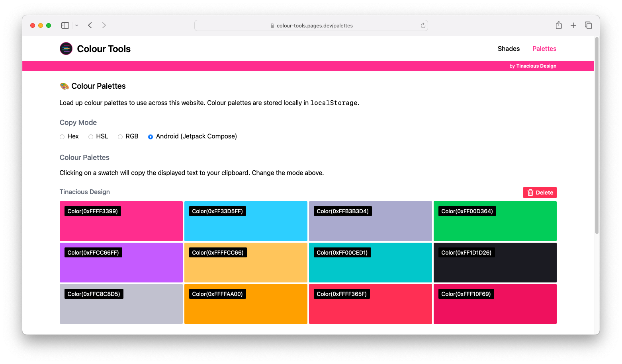Copy the blue Color(0xFF33D5FF) swatch
This screenshot has height=364, width=622.
pos(246,221)
